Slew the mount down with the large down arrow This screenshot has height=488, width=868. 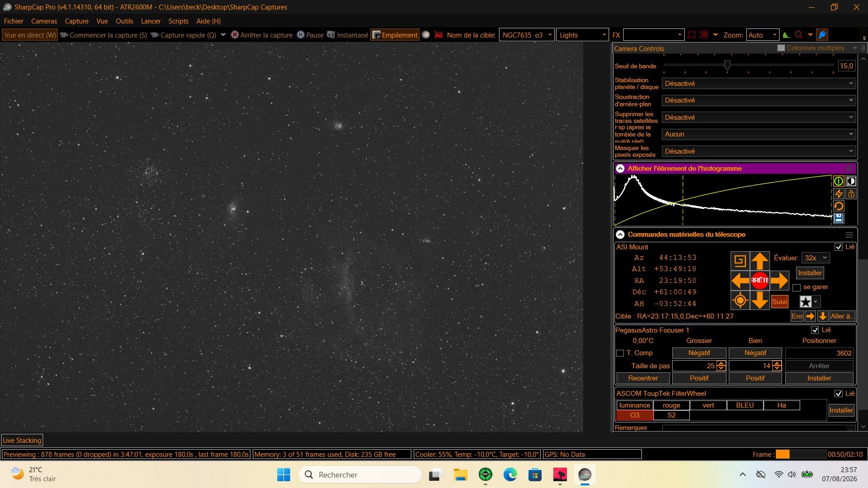click(760, 300)
